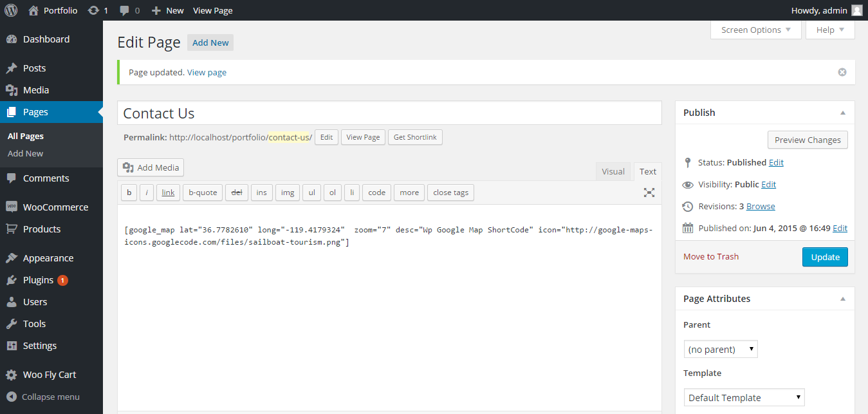Click the Plugins plug icon

pyautogui.click(x=12, y=280)
